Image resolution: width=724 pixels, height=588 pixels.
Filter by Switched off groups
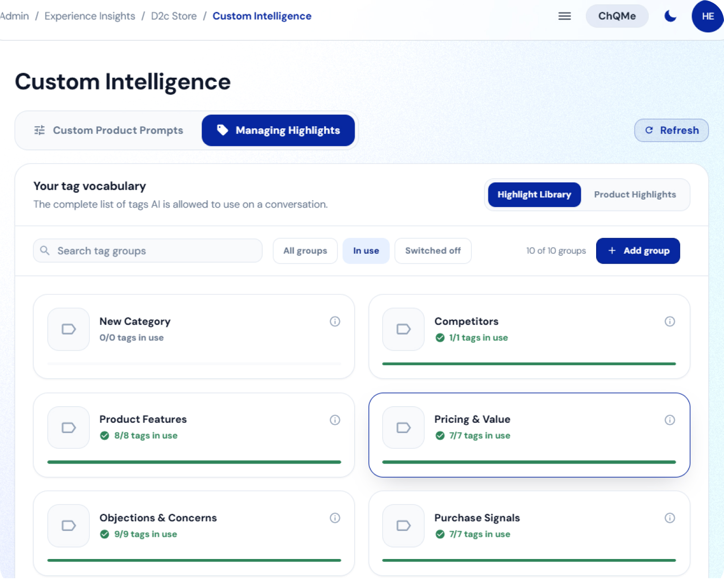(433, 251)
